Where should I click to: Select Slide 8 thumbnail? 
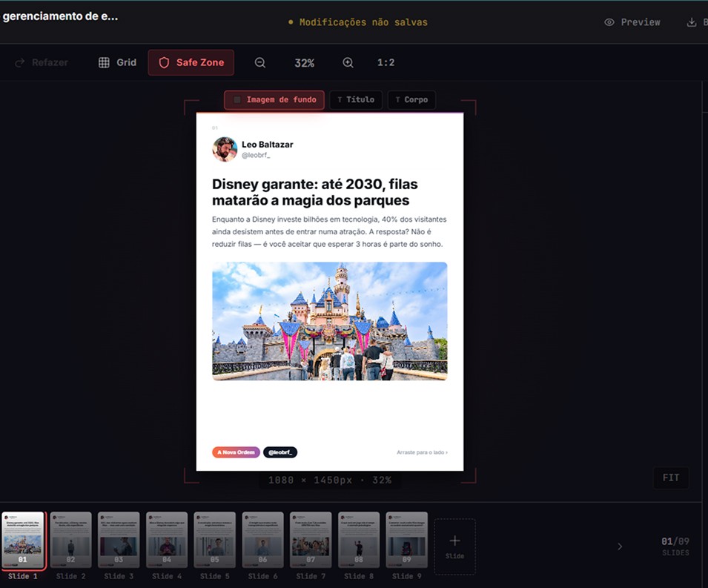click(359, 540)
